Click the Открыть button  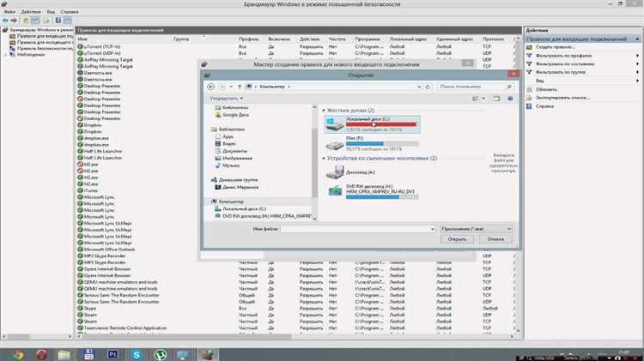click(x=457, y=239)
